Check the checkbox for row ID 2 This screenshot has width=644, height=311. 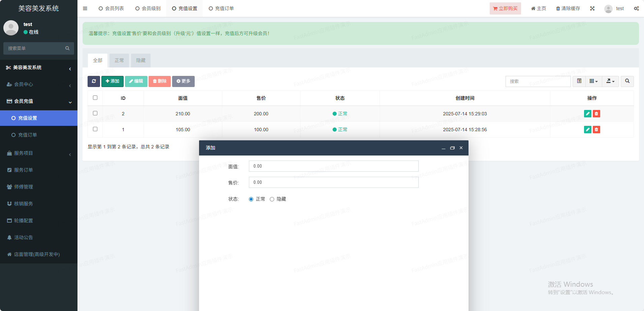pos(95,113)
